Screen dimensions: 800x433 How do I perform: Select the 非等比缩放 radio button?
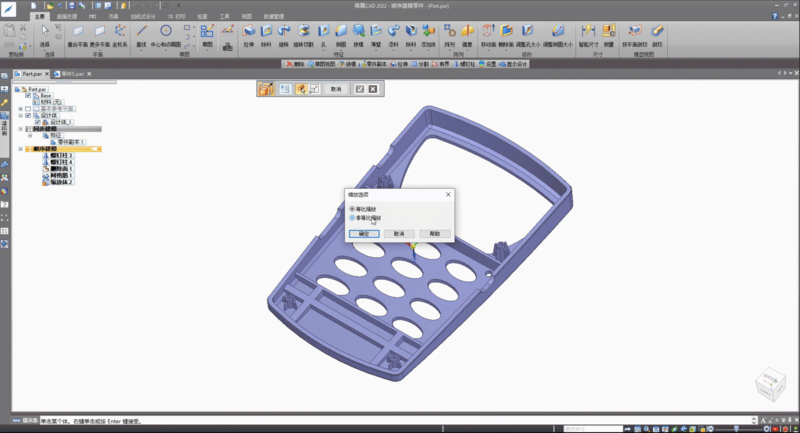tap(351, 217)
